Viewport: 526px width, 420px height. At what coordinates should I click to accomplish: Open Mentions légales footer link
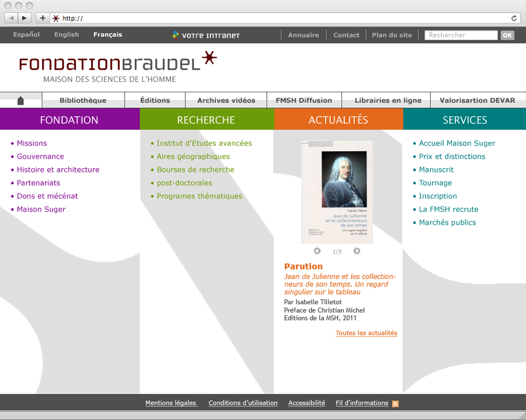tap(171, 403)
